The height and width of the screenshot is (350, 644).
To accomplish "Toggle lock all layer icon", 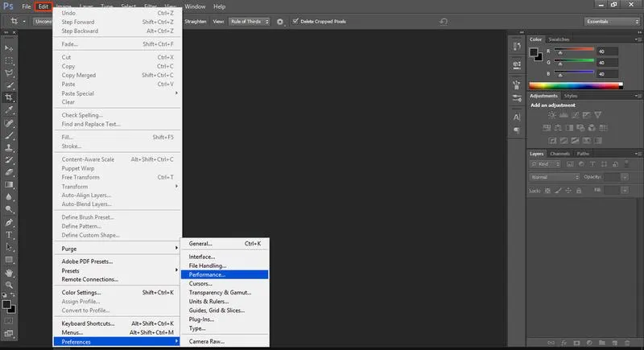I will click(579, 191).
